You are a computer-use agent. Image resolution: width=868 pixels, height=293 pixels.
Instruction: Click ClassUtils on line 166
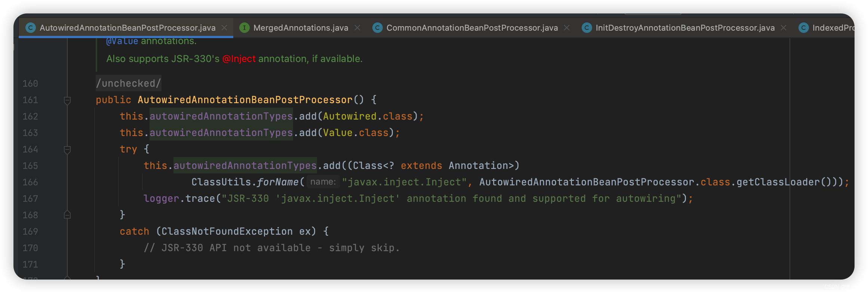(221, 182)
